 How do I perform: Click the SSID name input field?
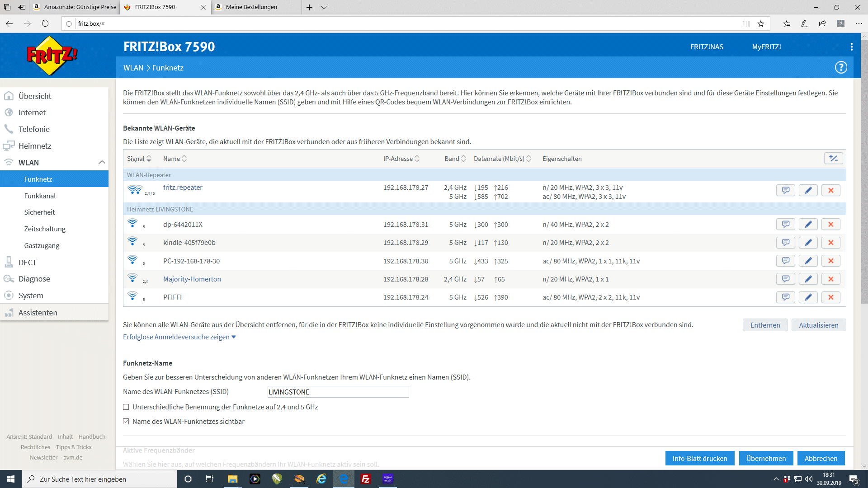click(338, 392)
